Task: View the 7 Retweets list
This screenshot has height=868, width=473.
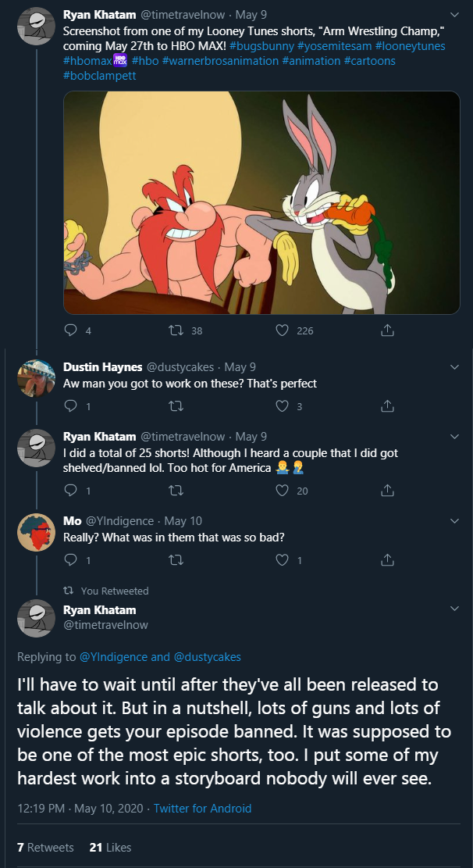Action: [x=45, y=847]
